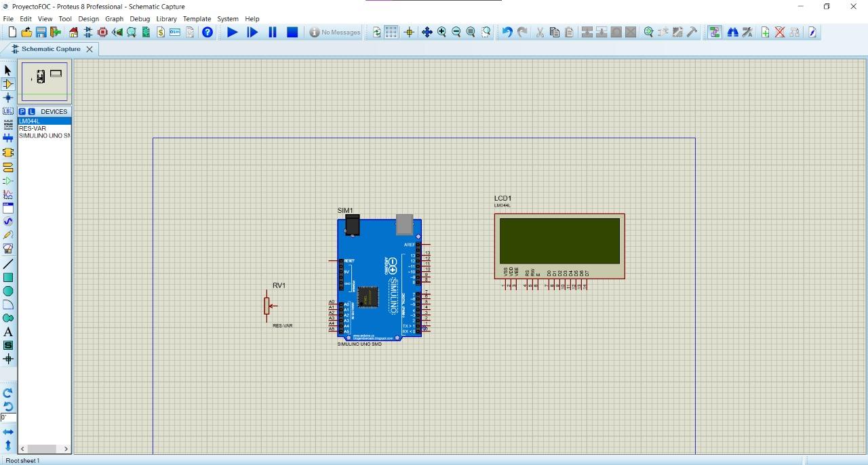Open the Debug menu
This screenshot has width=868, height=465.
coord(140,19)
